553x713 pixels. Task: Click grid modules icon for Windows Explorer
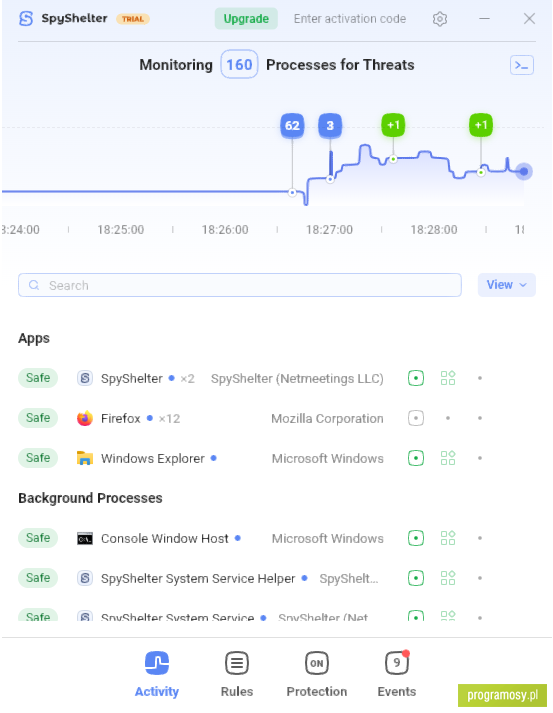[448, 458]
